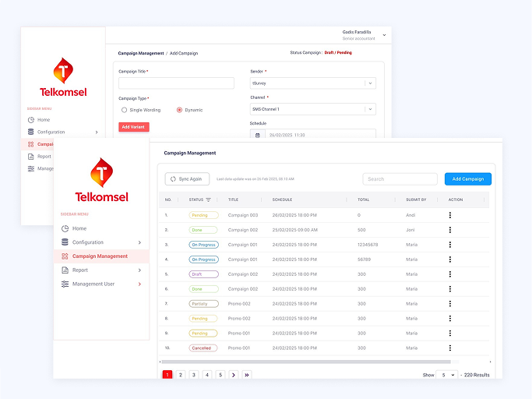Viewport: 532px width, 399px height.
Task: Click the Search input field
Action: click(x=400, y=179)
